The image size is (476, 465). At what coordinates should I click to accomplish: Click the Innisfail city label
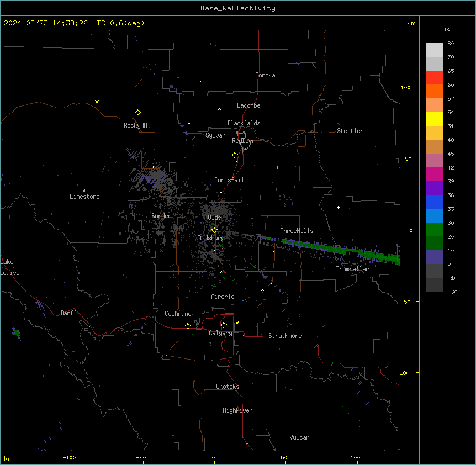tap(229, 180)
